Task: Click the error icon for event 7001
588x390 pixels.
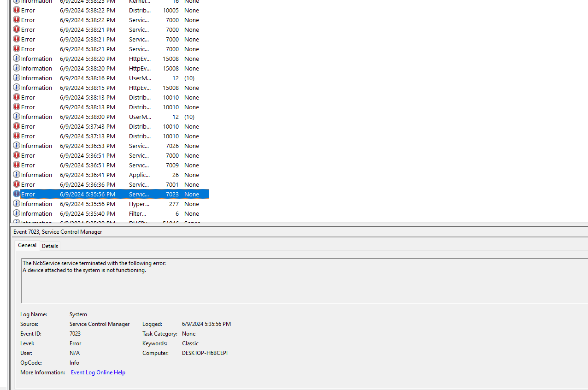Action: (x=17, y=184)
